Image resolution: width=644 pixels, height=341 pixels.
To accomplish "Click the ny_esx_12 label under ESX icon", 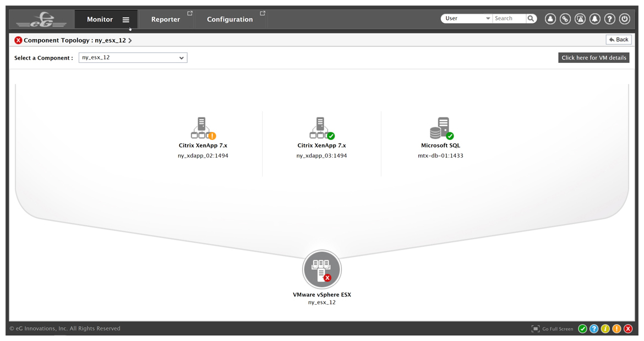I will [322, 302].
